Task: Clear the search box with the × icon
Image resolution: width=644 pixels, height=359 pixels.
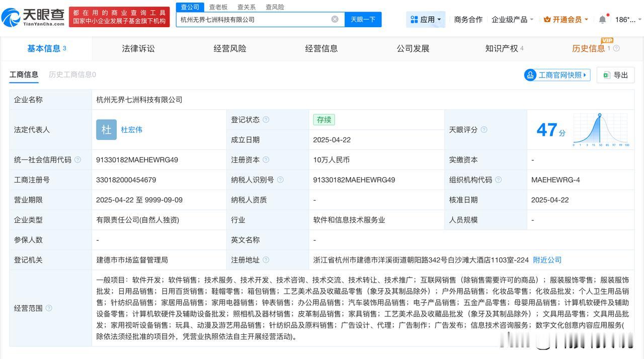Action: (334, 19)
